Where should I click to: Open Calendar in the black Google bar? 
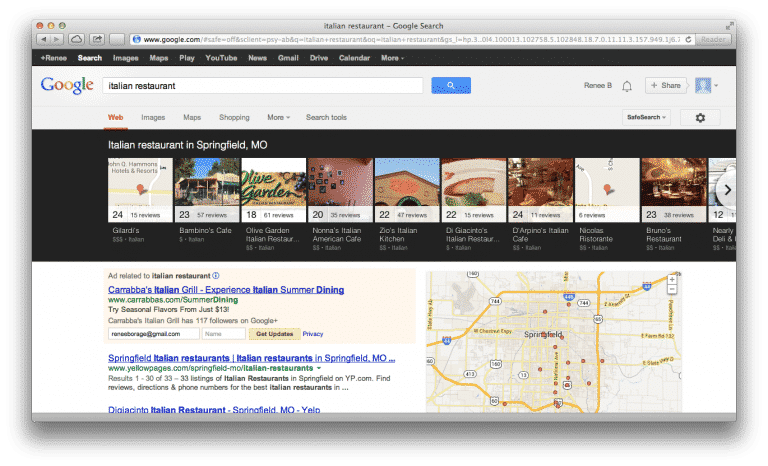[x=354, y=58]
